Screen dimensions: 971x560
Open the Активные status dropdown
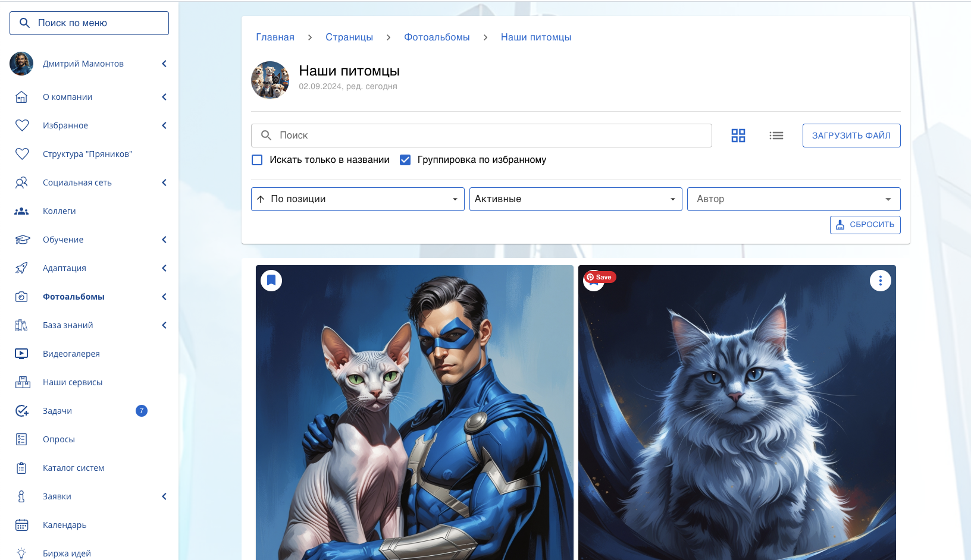[575, 199]
